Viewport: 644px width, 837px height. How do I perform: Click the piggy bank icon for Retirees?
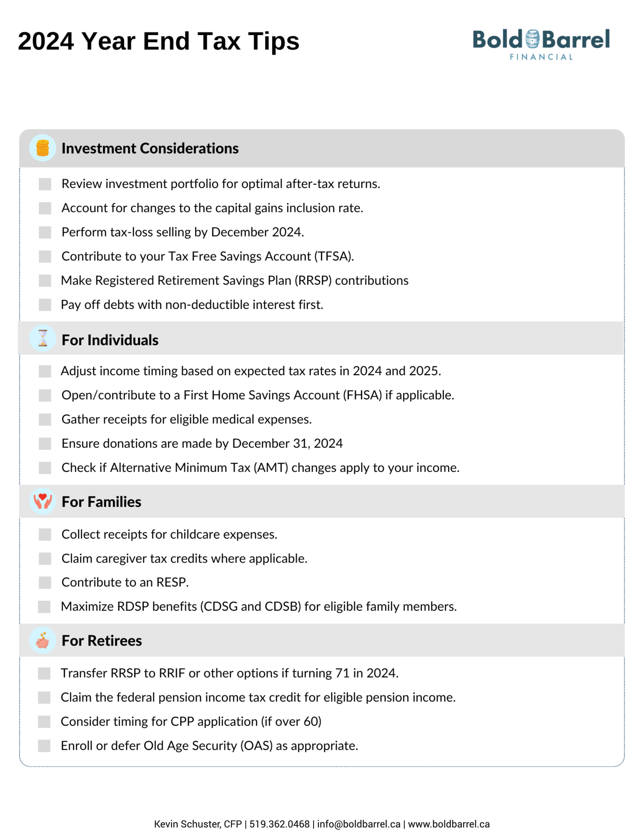[x=43, y=640]
